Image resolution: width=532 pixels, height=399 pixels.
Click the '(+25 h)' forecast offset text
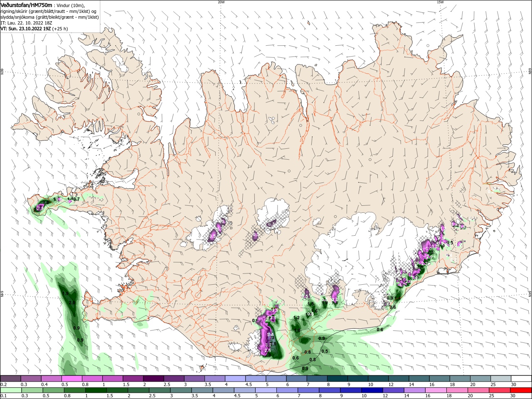tap(60, 29)
